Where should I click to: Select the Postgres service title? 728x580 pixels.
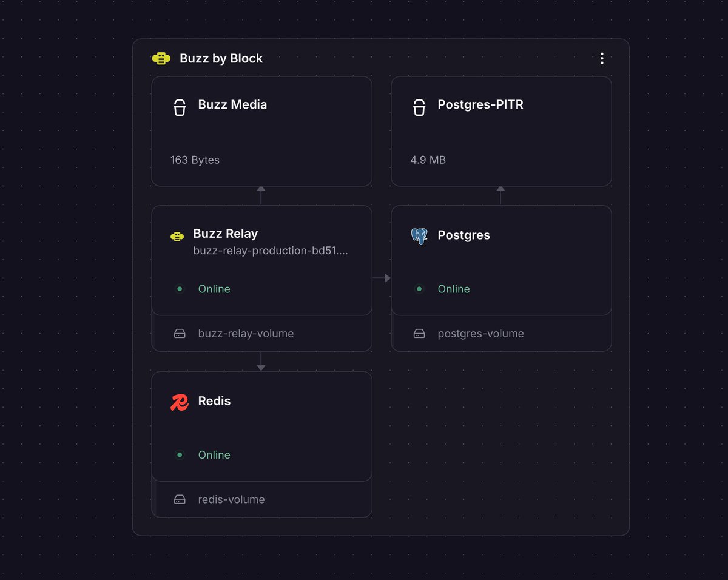(464, 235)
